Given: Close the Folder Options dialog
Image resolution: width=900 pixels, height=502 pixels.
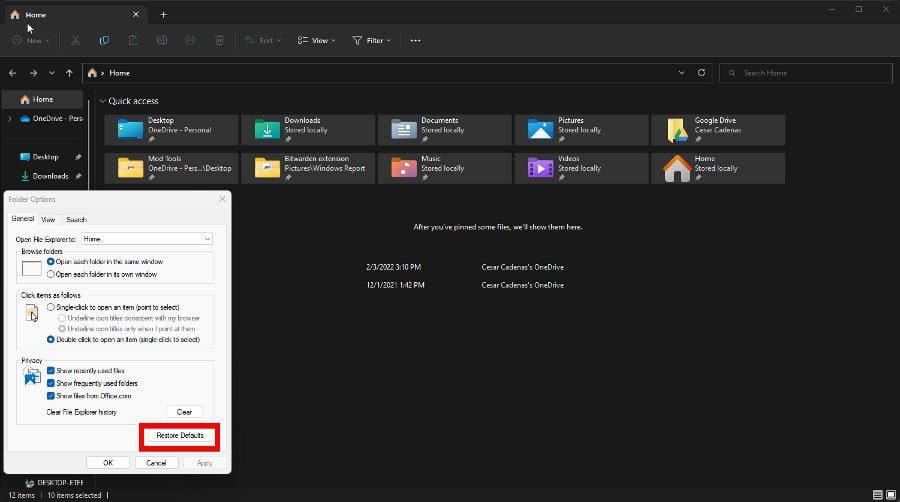Looking at the screenshot, I should 223,199.
